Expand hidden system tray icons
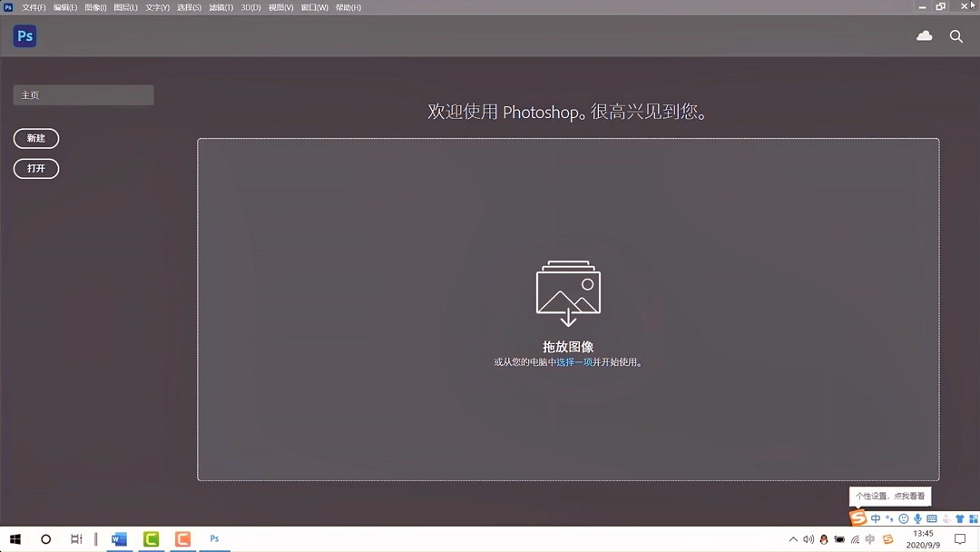Screen dimensions: 980x552 (x=793, y=538)
